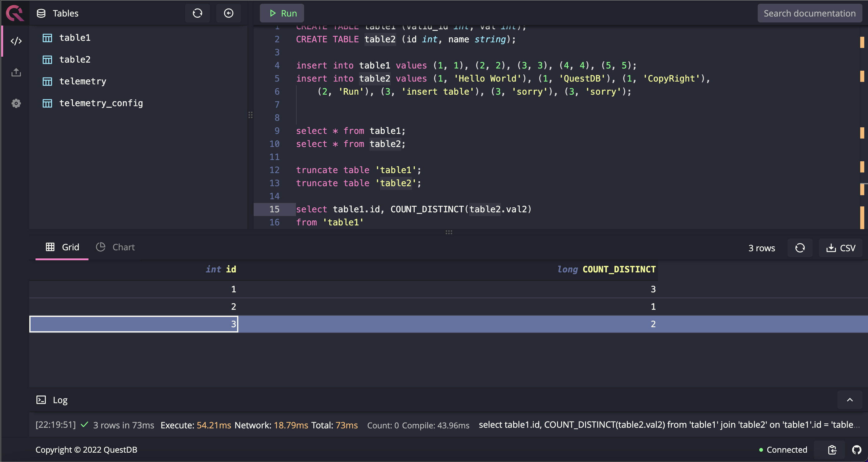Download results as CSV
Viewport: 868px width, 462px height.
coord(840,248)
